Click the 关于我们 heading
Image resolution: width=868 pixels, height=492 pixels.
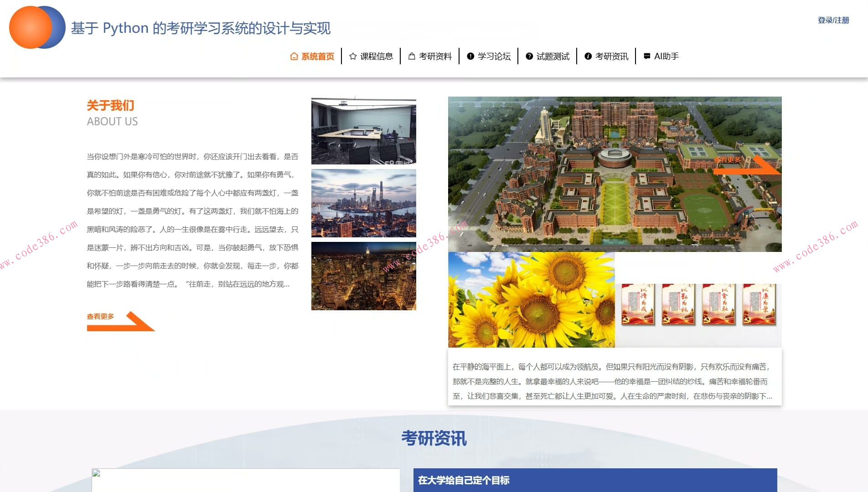(110, 106)
